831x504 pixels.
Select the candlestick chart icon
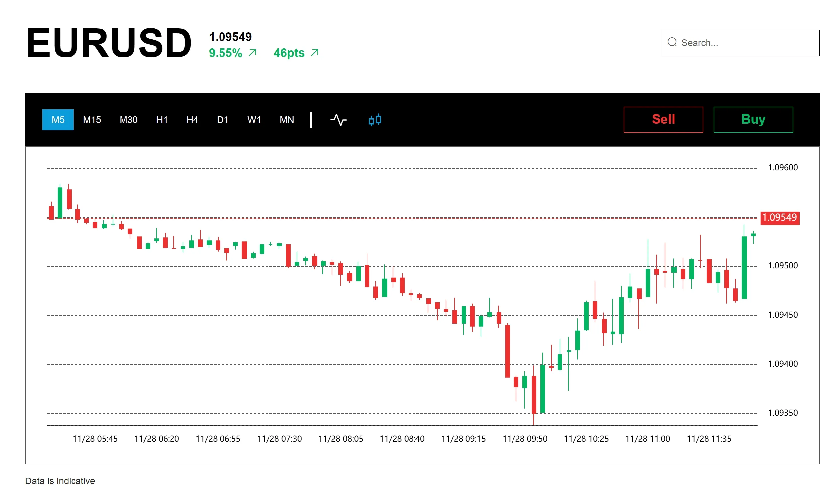coord(375,120)
